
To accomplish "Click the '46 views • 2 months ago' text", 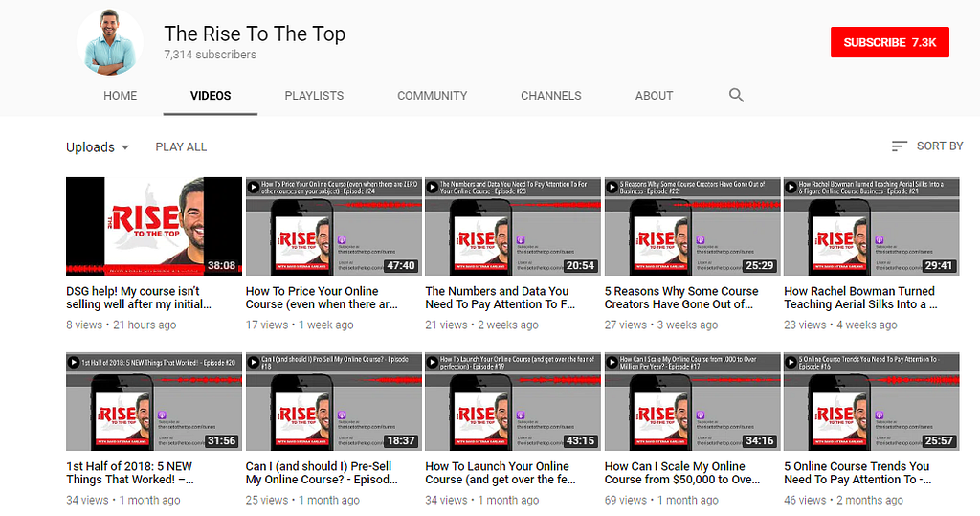I will [x=843, y=500].
